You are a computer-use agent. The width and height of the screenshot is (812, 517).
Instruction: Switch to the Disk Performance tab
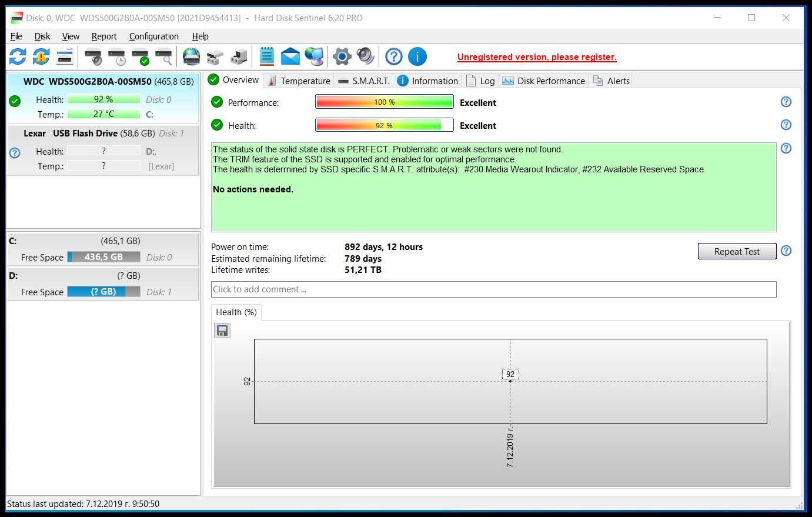pos(544,81)
